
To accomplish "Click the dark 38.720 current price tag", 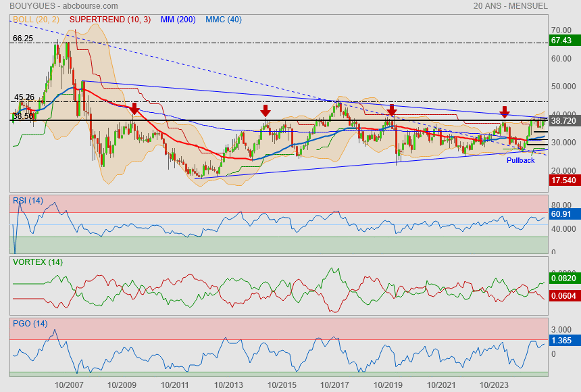I will click(563, 120).
